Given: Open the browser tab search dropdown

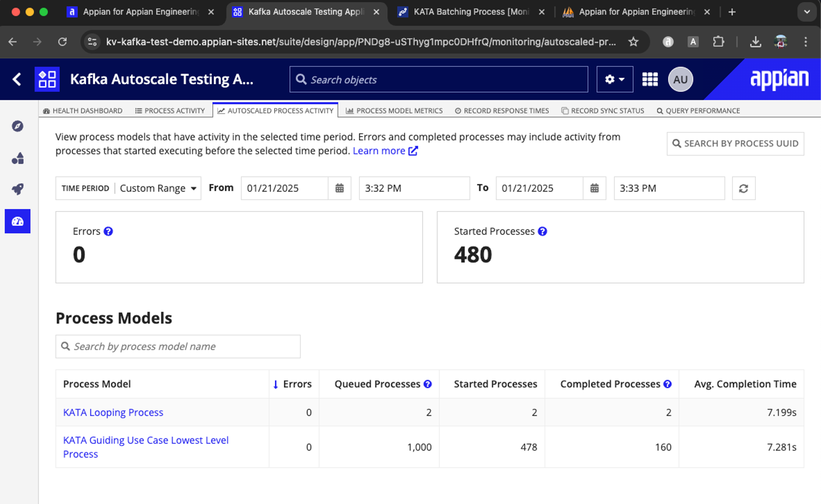Looking at the screenshot, I should click(807, 12).
